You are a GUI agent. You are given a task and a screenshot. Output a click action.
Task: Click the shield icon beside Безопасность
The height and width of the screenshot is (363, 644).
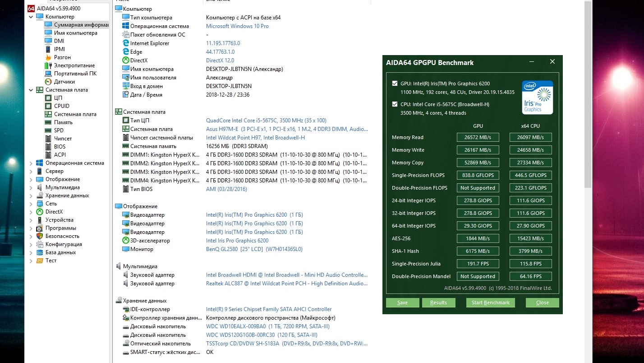point(40,236)
